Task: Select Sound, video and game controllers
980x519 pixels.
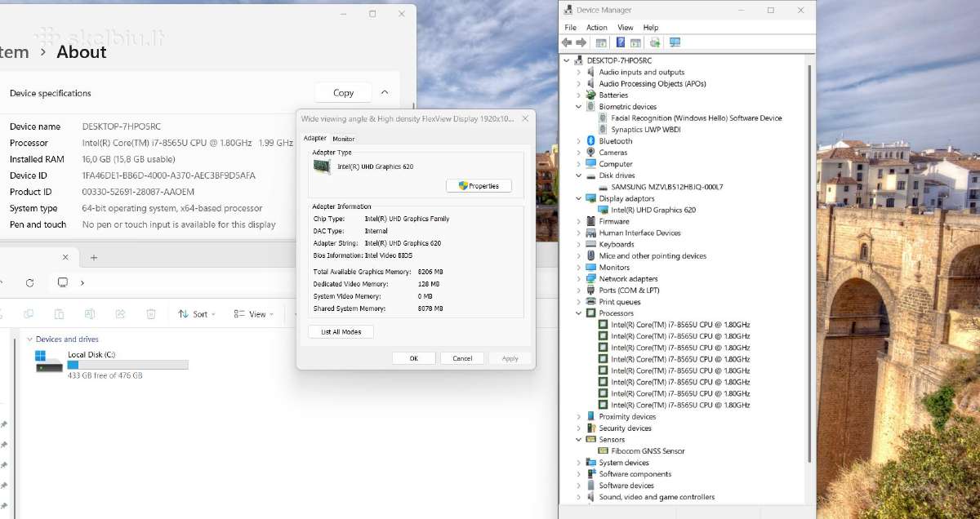Action: pyautogui.click(x=657, y=497)
